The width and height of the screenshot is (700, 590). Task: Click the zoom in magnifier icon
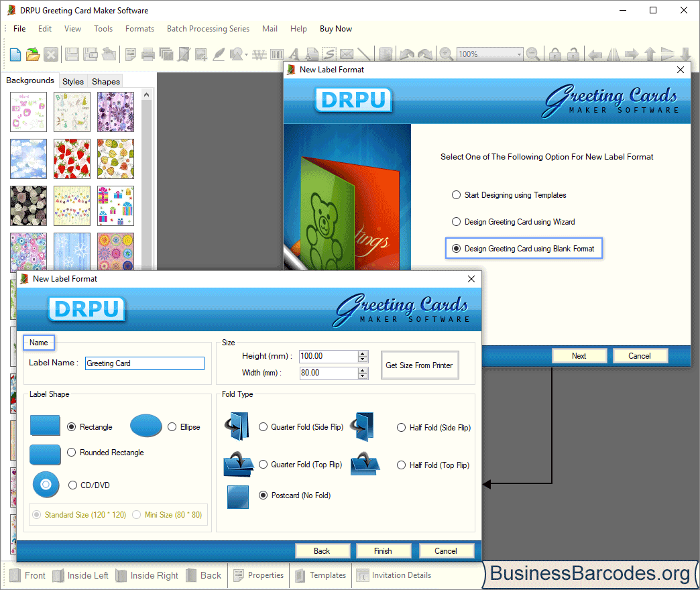pos(446,54)
